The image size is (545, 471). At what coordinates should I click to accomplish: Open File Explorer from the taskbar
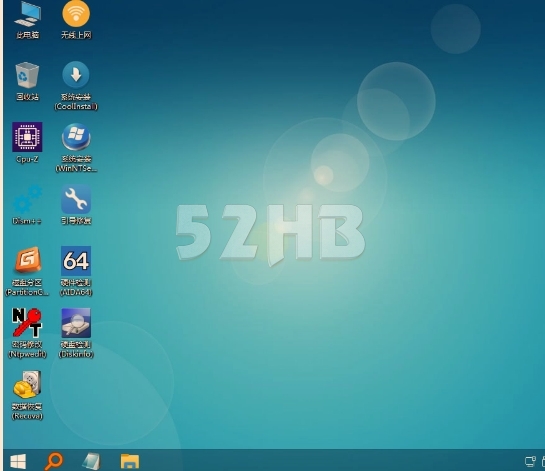pos(130,461)
